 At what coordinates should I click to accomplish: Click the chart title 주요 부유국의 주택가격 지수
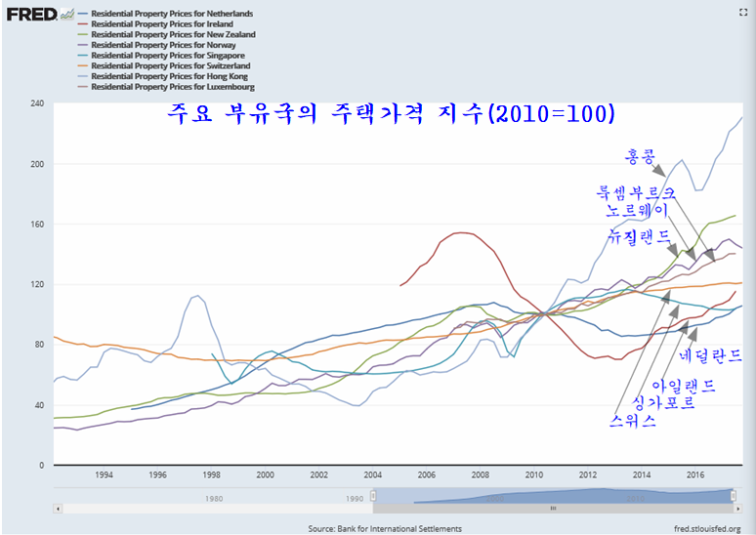point(391,114)
